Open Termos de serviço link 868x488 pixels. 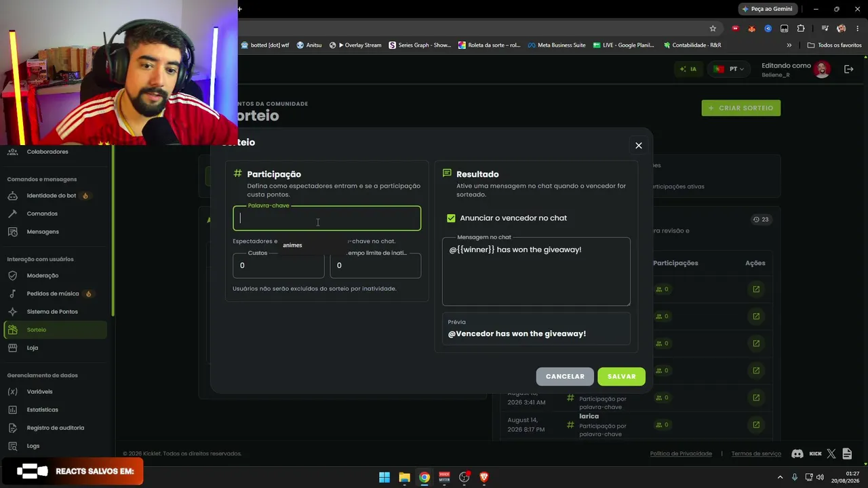coord(756,453)
